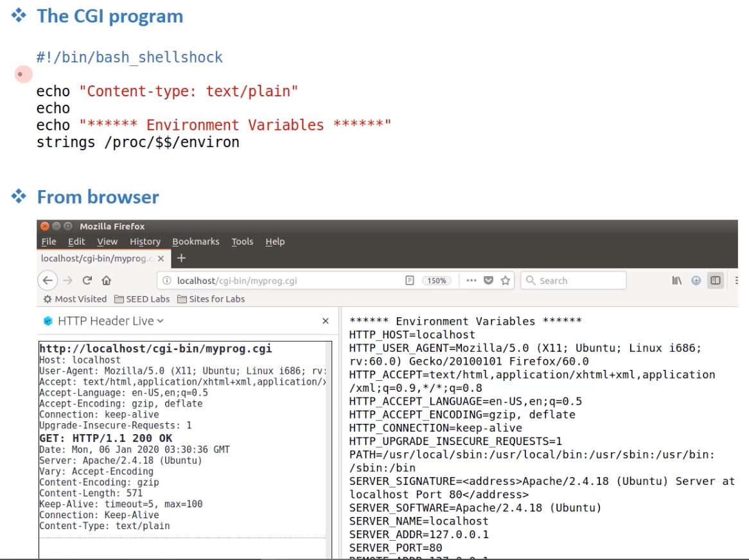Open the Edit menu

click(76, 241)
